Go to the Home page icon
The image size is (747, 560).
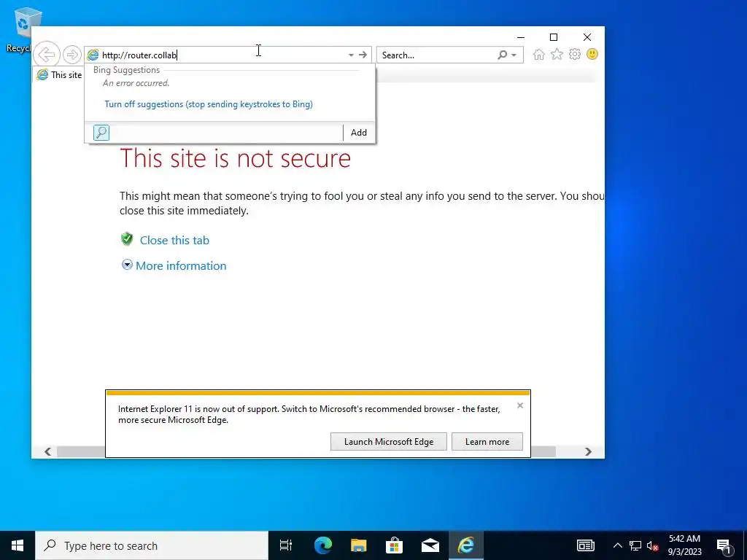click(x=539, y=54)
